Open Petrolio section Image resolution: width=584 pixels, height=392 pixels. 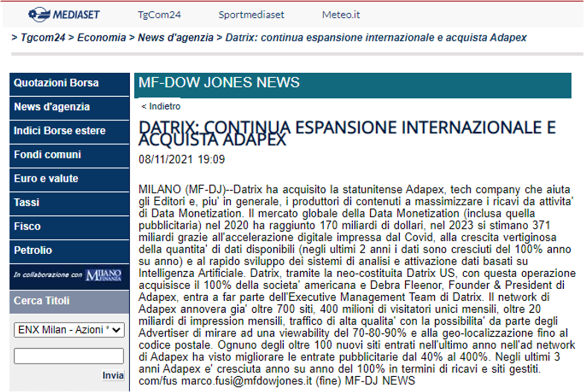tap(69, 250)
